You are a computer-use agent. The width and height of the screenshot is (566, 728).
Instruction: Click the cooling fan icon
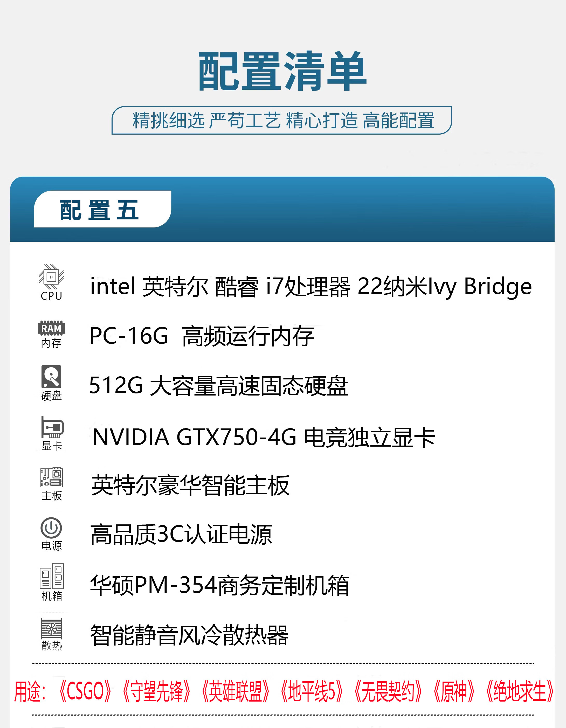pyautogui.click(x=52, y=628)
